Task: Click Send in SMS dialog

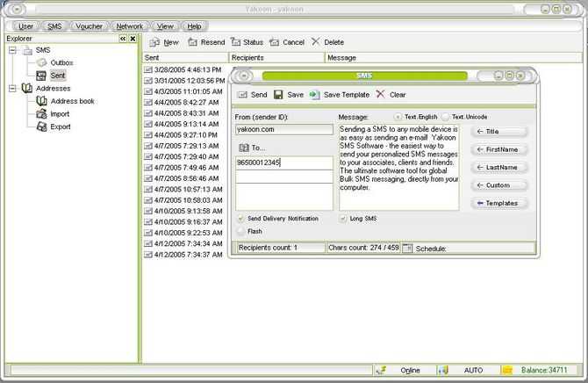Action: [253, 95]
